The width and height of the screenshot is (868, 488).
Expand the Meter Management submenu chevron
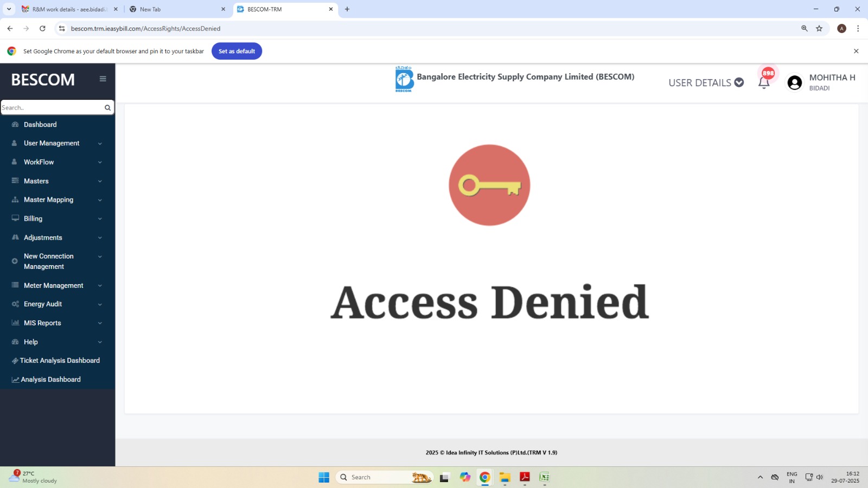point(100,286)
